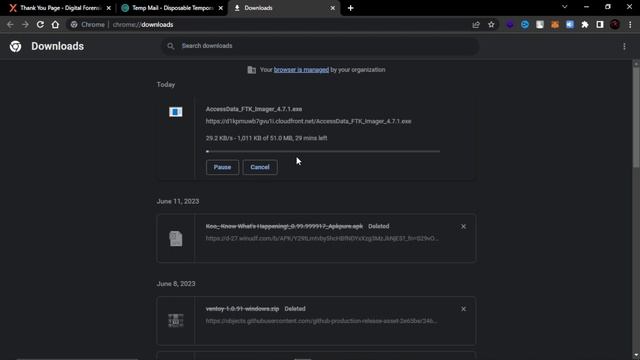Viewport: 640px width, 360px height.
Task: Click the 'June 8, 2023' date heading
Action: point(176,284)
